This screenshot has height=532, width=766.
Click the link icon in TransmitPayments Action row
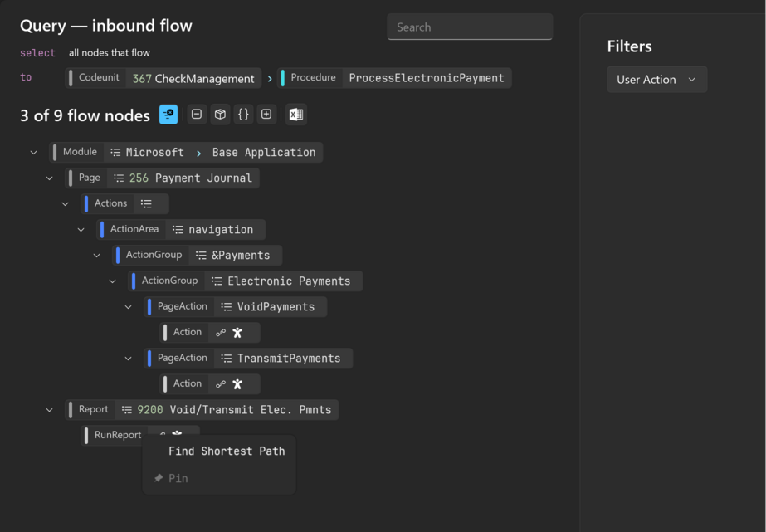[x=221, y=384]
